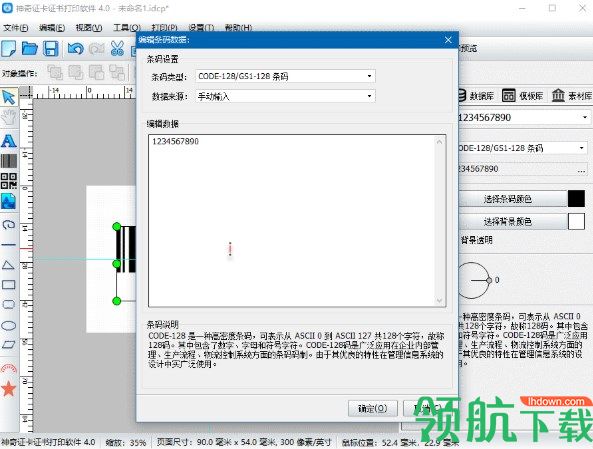This screenshot has height=449, width=593.
Task: Open the 数据库 tab
Action: point(476,96)
